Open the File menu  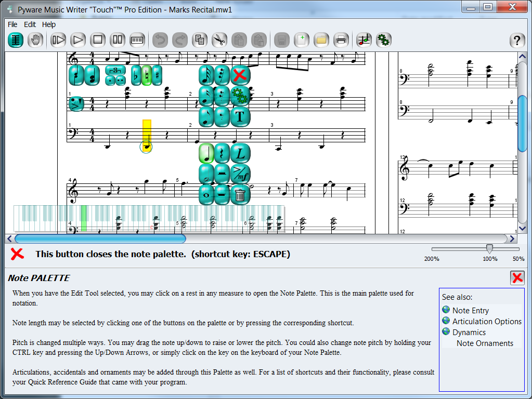point(12,24)
